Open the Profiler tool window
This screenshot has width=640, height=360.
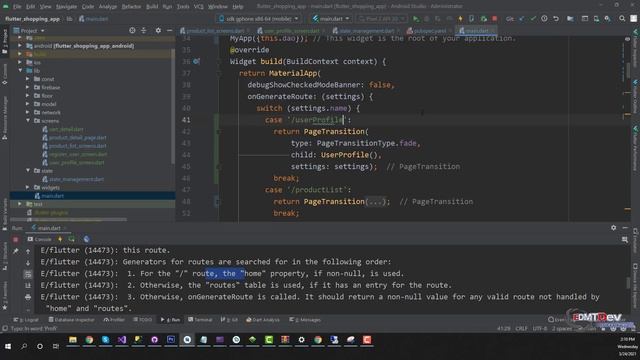tap(114, 320)
